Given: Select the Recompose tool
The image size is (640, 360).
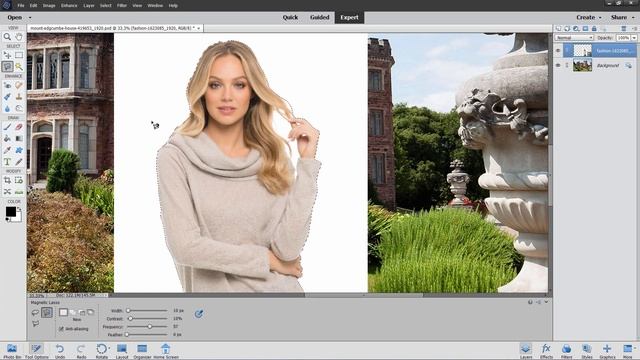Looking at the screenshot, I should click(19, 180).
